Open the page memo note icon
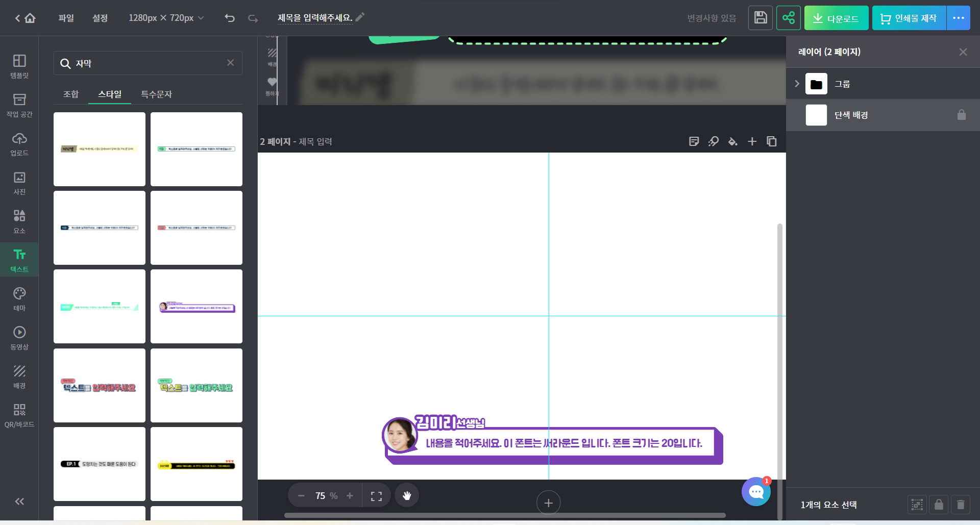 point(694,141)
